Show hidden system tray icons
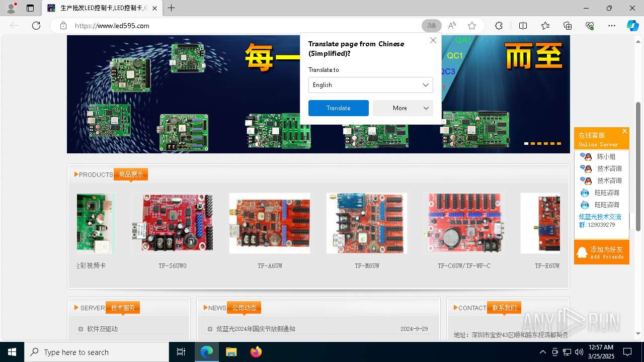This screenshot has width=644, height=362. click(542, 352)
